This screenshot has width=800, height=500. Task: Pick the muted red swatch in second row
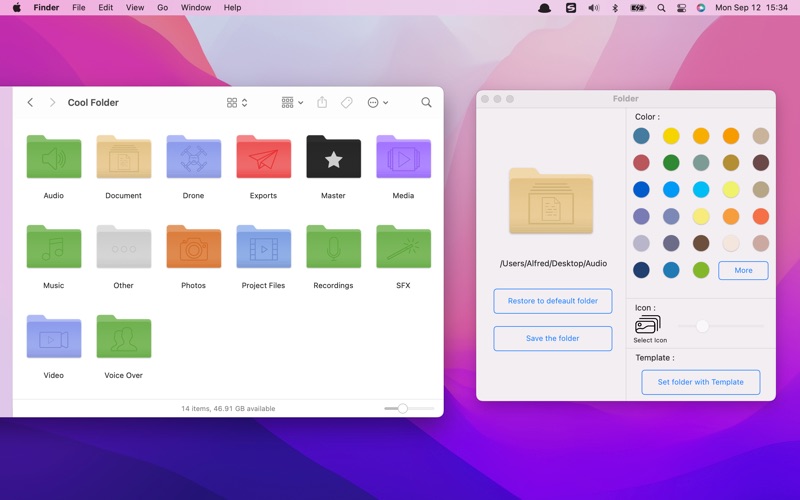(641, 163)
